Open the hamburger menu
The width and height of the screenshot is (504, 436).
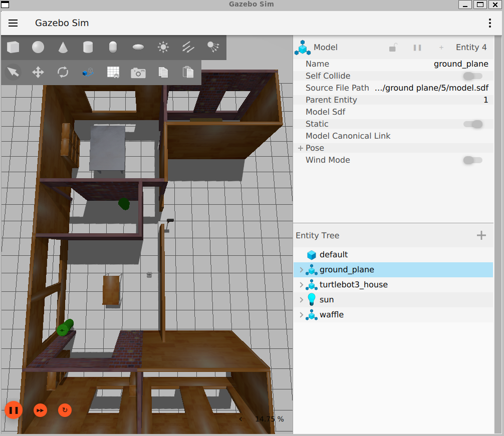pyautogui.click(x=13, y=23)
